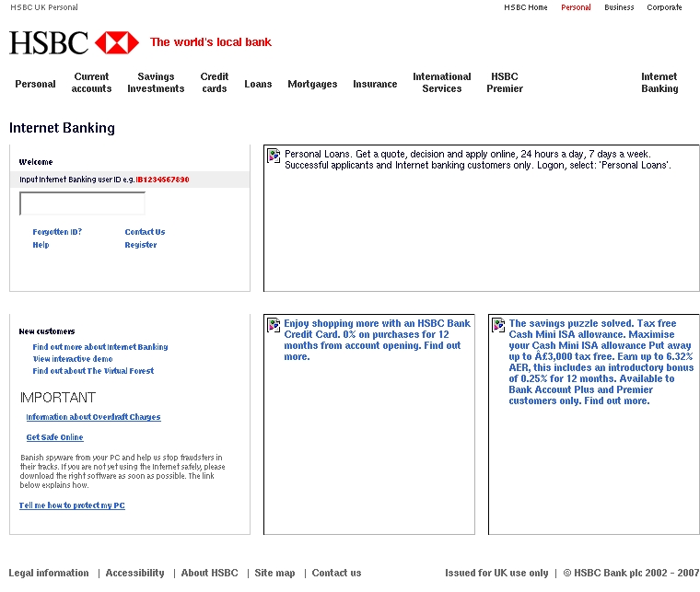Open Accessibility footer link
This screenshot has height=592, width=700.
point(134,573)
